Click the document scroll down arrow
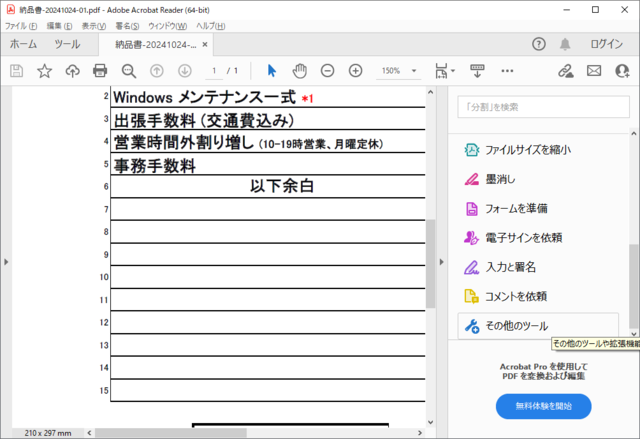The image size is (640, 439). pyautogui.click(x=430, y=422)
